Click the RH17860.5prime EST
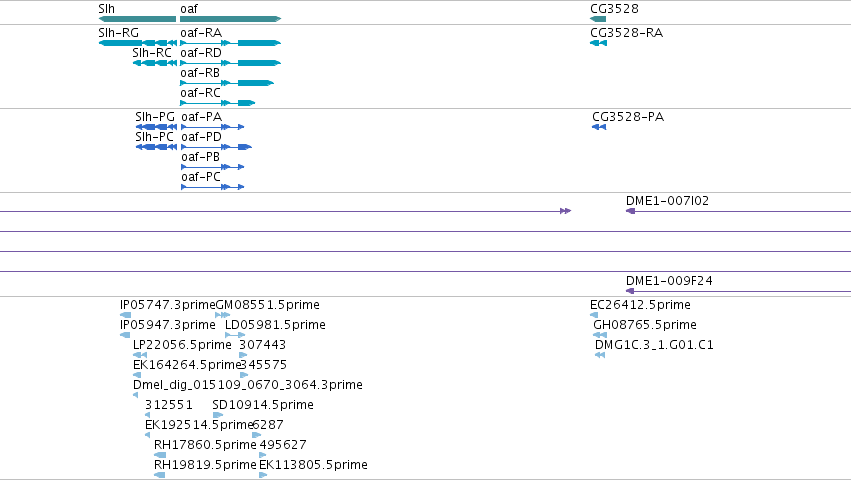Image resolution: width=851 pixels, height=480 pixels. (160, 456)
